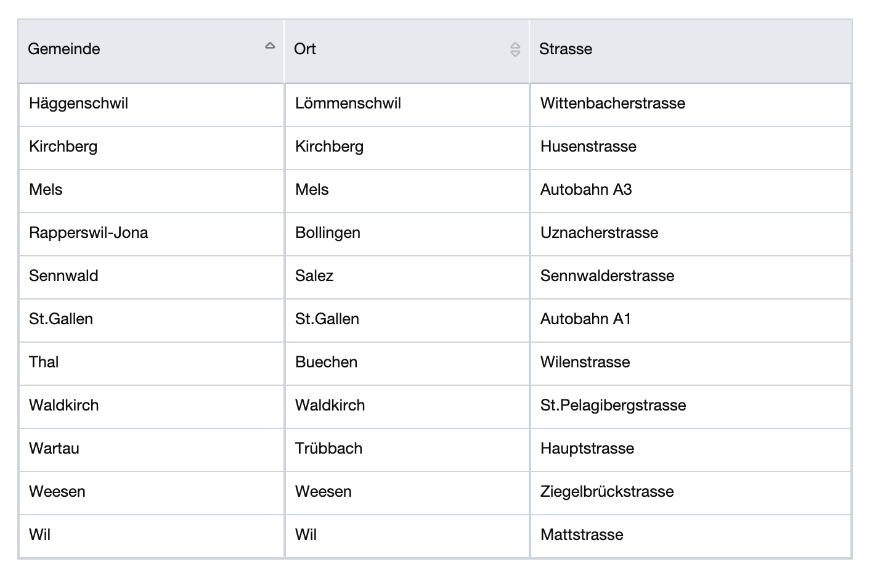This screenshot has height=588, width=896.
Task: Select the Husenstrasse cell
Action: point(691,148)
